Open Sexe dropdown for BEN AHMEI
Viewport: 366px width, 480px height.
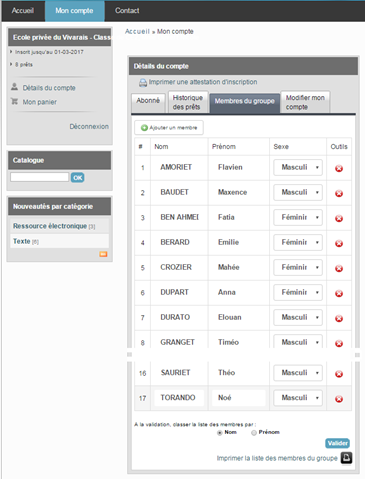[298, 217]
